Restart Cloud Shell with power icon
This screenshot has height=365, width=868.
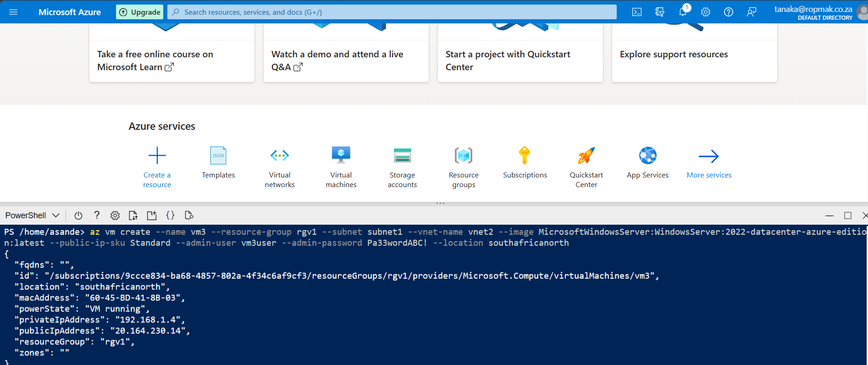(78, 216)
